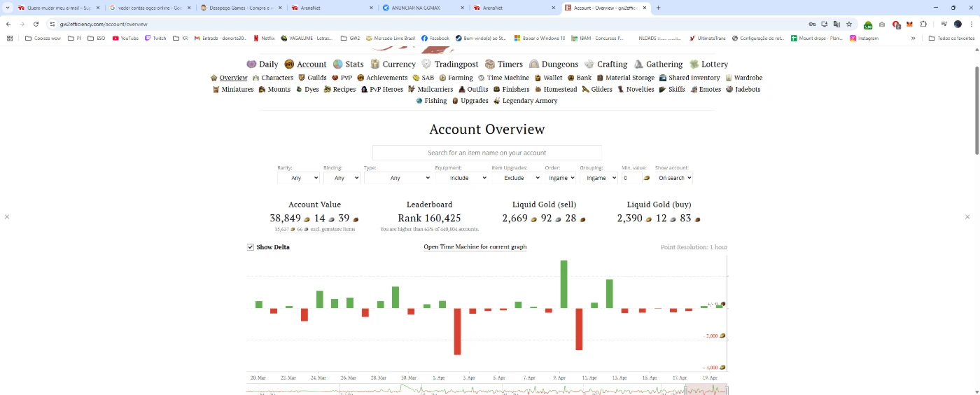Expand the Type dropdown
Viewport: 980px width, 395px height.
[x=397, y=178]
